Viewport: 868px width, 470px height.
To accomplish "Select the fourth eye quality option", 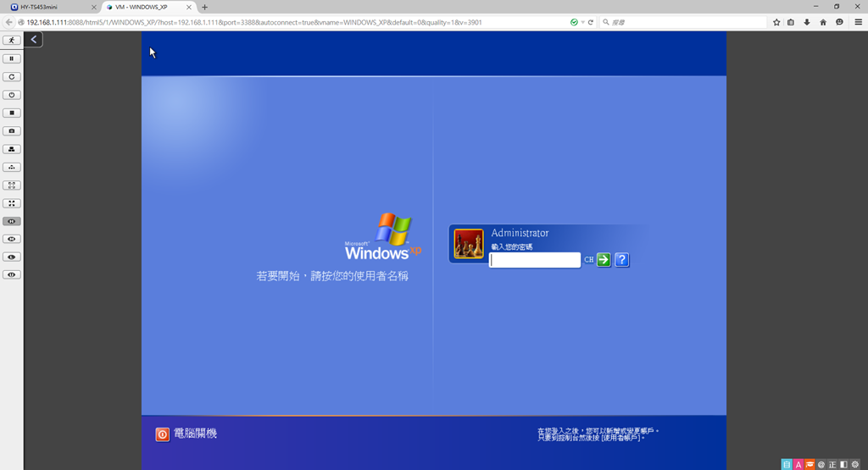I will point(12,275).
